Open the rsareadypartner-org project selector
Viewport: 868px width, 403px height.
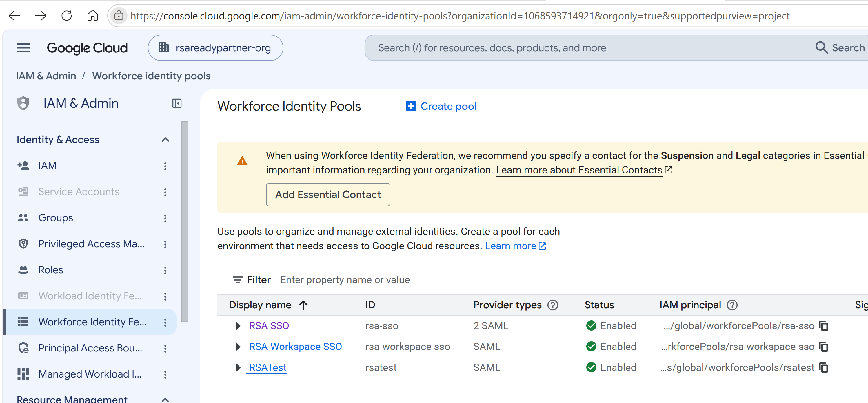coord(215,48)
